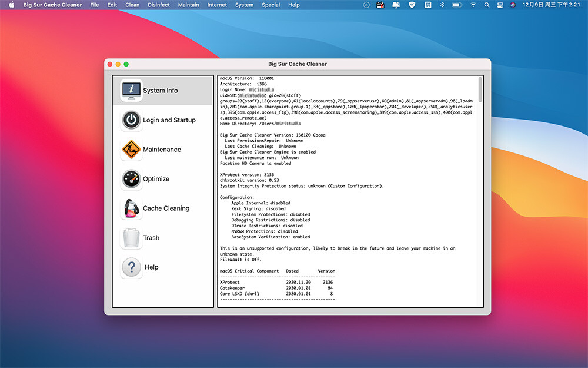Click the Help question mark icon
The height and width of the screenshot is (368, 588).
131,267
